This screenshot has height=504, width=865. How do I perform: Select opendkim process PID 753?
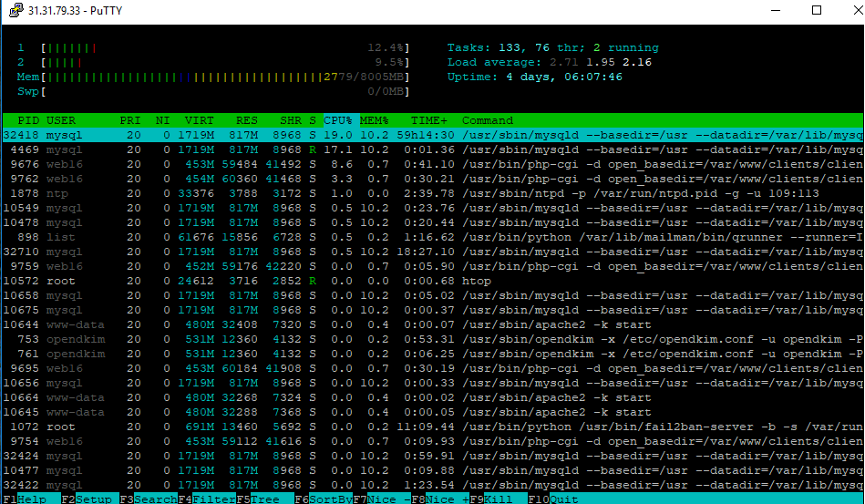432,340
